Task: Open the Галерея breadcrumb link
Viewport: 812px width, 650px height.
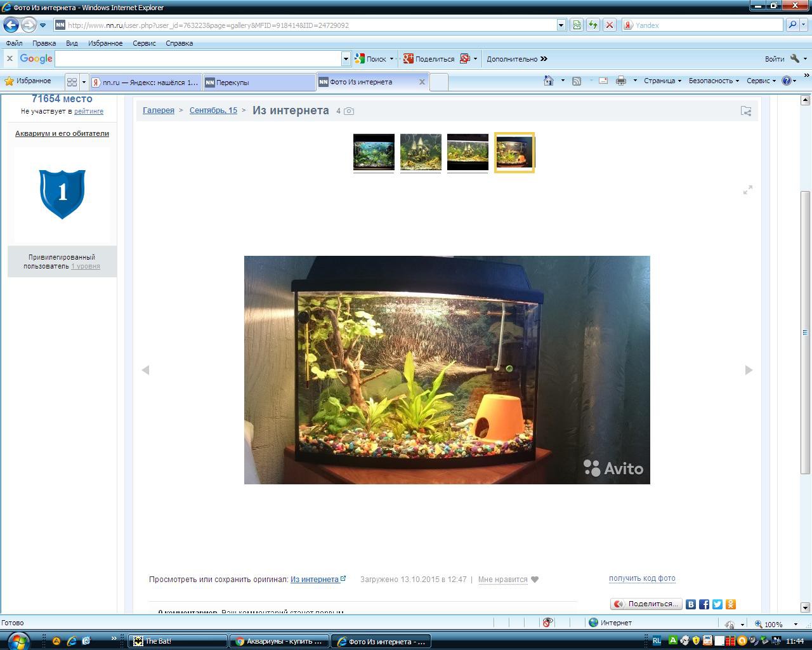Action: [x=159, y=110]
